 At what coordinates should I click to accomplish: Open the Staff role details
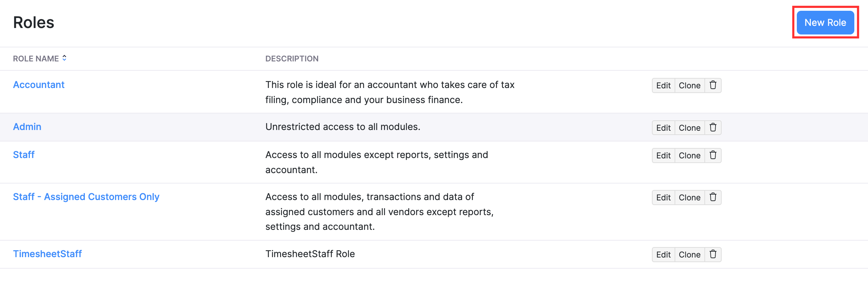coord(24,155)
